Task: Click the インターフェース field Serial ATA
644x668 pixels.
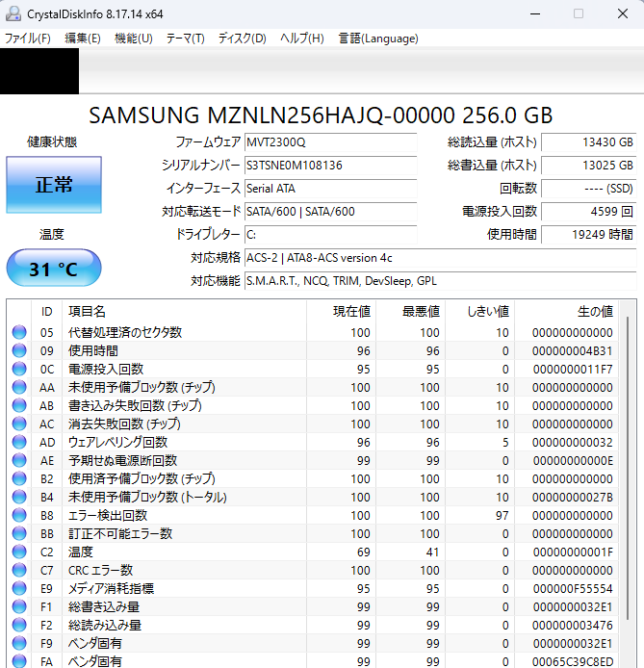Action: pyautogui.click(x=331, y=189)
